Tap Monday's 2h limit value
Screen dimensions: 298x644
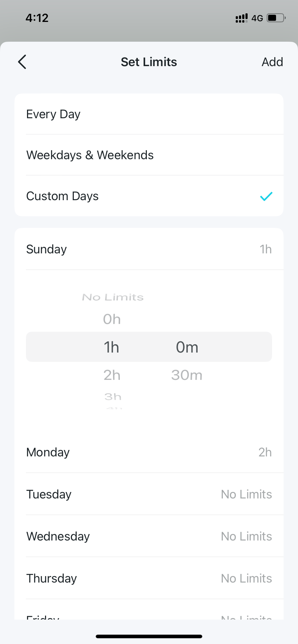pos(265,452)
